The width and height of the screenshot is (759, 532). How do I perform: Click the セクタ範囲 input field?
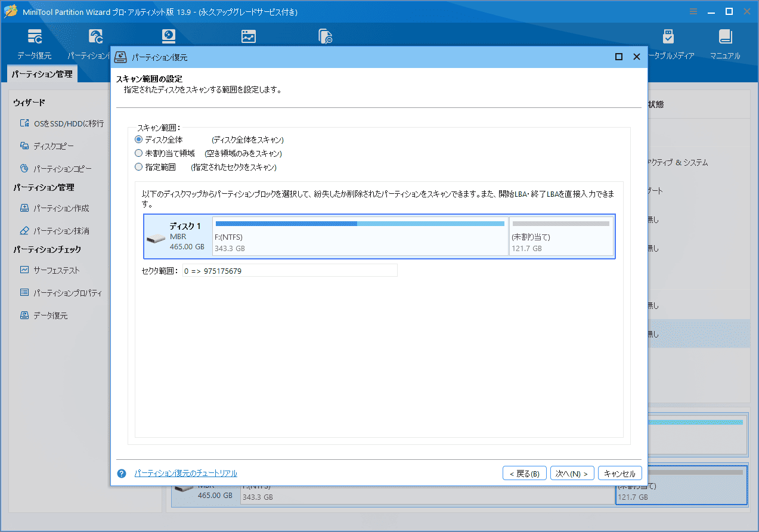click(x=290, y=271)
